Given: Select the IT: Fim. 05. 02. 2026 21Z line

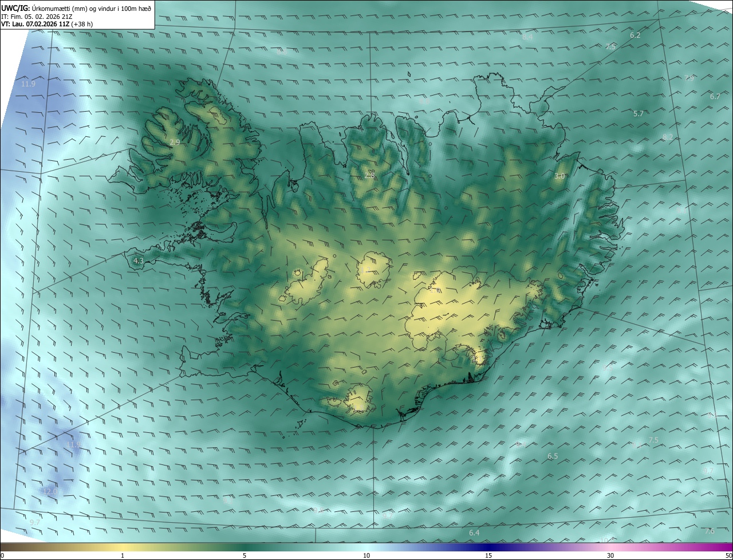Looking at the screenshot, I should click(x=37, y=17).
